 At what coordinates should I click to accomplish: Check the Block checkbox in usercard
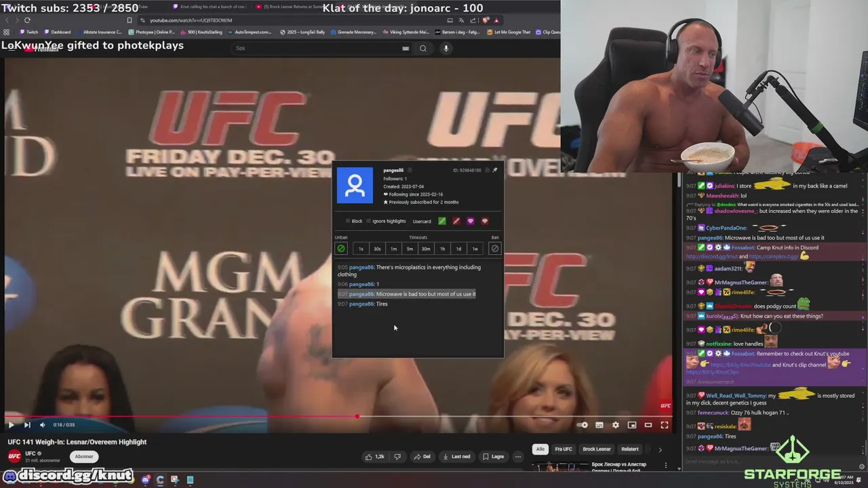click(x=348, y=221)
